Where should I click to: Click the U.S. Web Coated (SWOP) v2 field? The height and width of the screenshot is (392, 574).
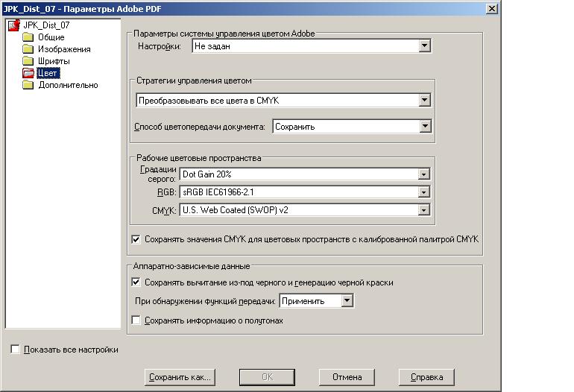point(305,209)
